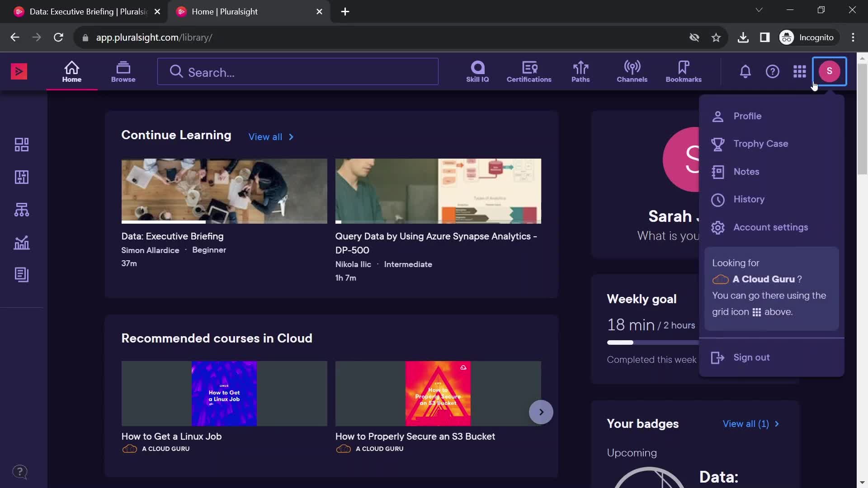Click How to Get a Linux Job title
This screenshot has width=868, height=488.
pyautogui.click(x=171, y=436)
